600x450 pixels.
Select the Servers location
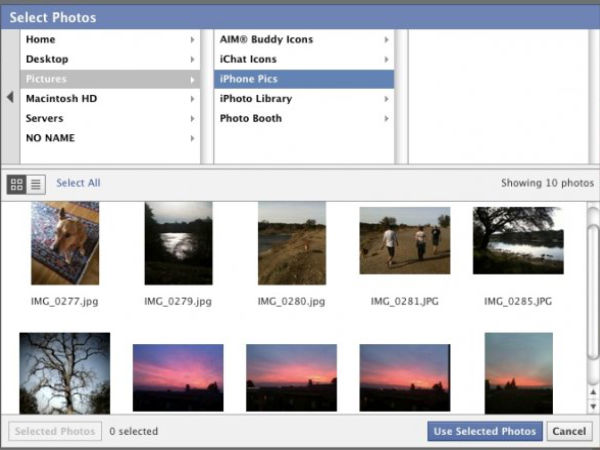(x=46, y=118)
